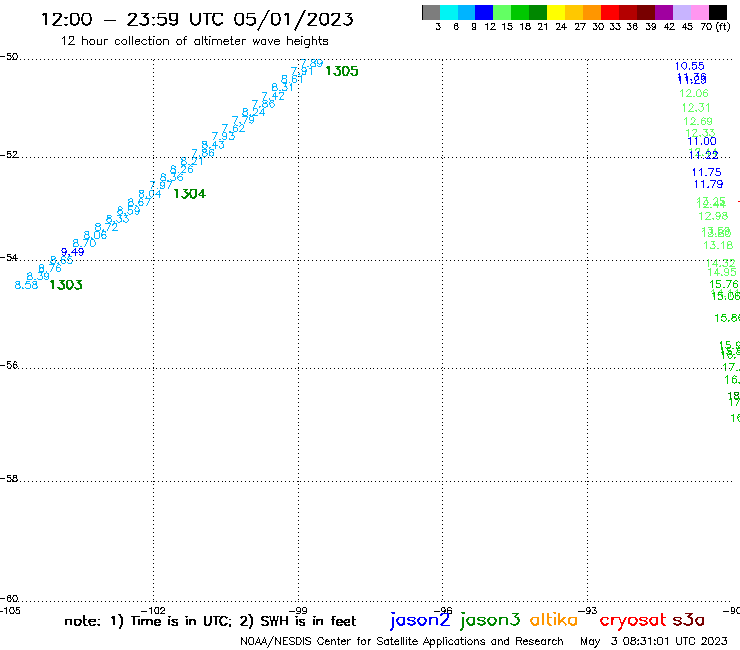740x650 pixels.
Task: Click the wave height value 12.69
Action: (x=698, y=121)
